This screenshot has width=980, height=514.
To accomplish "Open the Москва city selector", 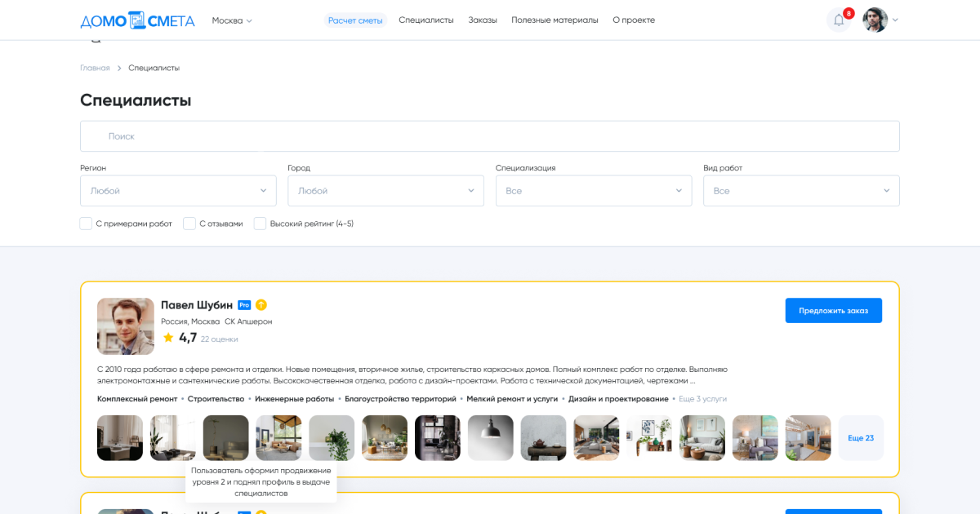I will coord(232,20).
